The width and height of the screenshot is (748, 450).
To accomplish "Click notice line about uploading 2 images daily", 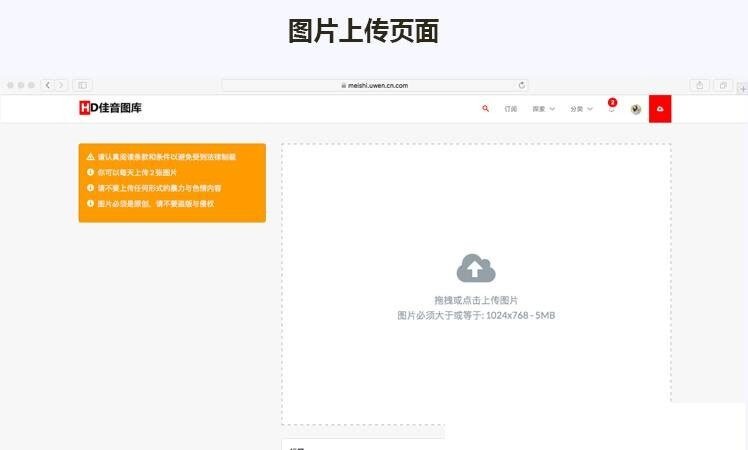I will click(137, 172).
